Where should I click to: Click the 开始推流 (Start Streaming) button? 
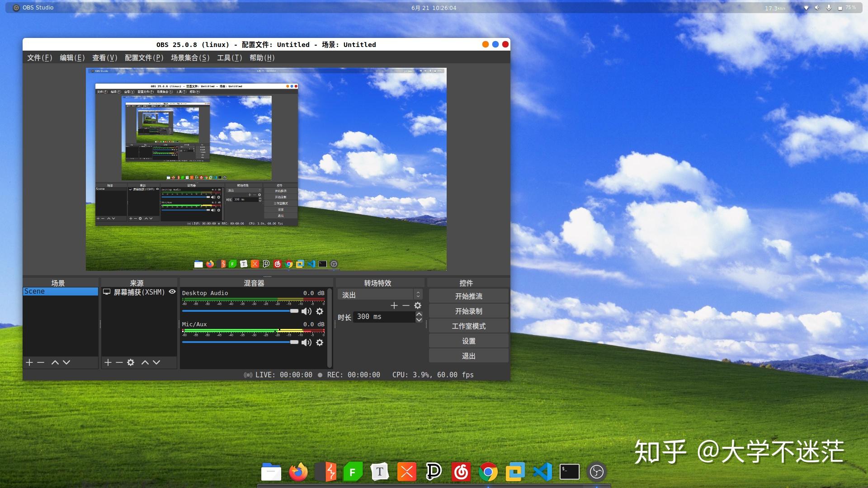[x=468, y=296]
